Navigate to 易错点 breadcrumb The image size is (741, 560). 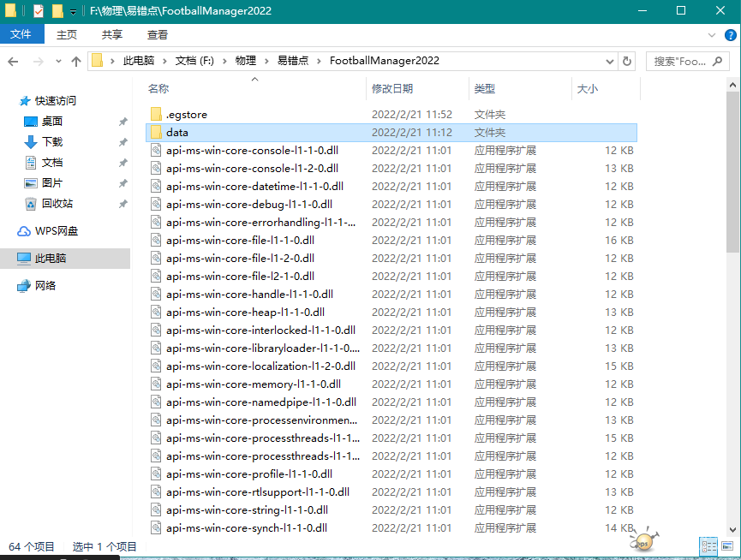[x=293, y=61]
